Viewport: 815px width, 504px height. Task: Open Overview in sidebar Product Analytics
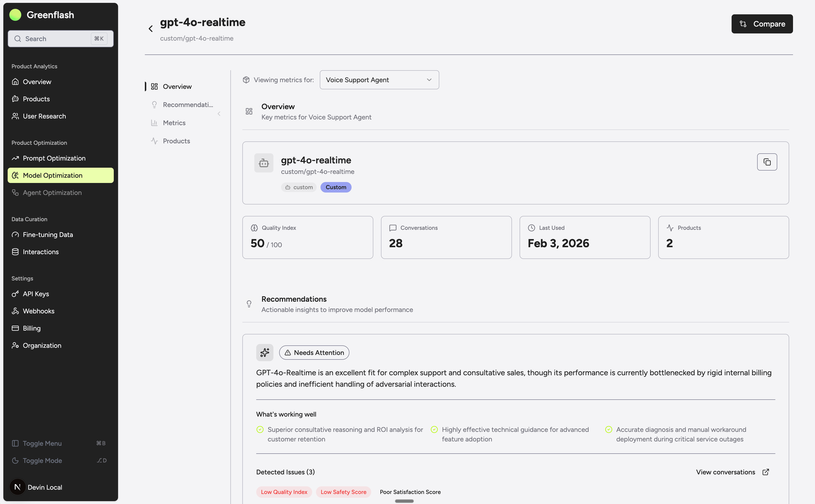click(60, 82)
